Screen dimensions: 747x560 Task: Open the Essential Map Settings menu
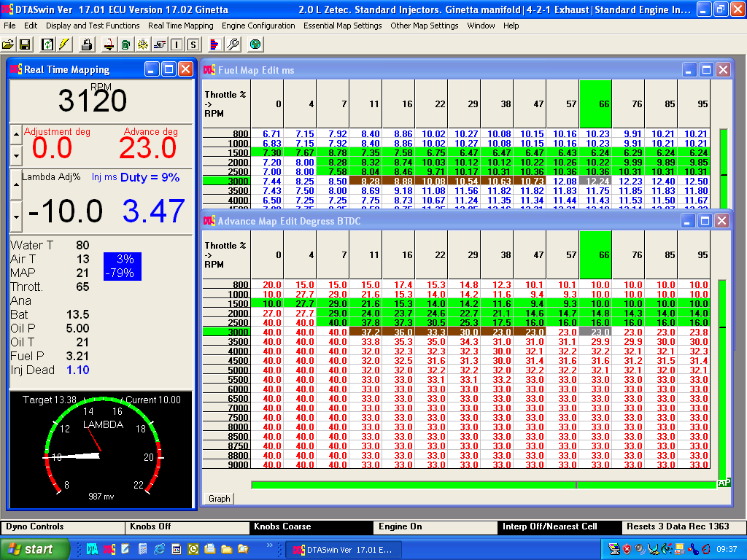(342, 26)
